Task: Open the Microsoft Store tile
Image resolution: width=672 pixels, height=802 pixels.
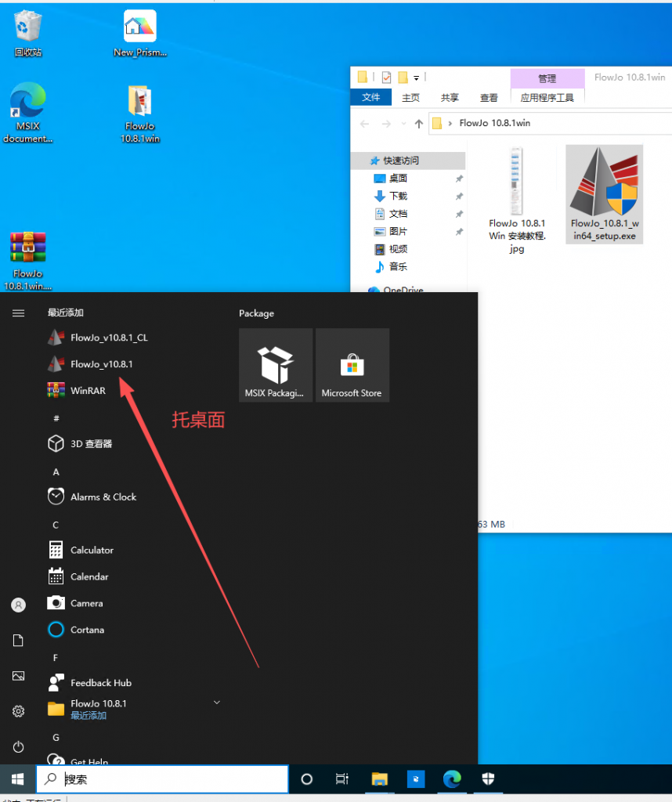Action: point(352,365)
